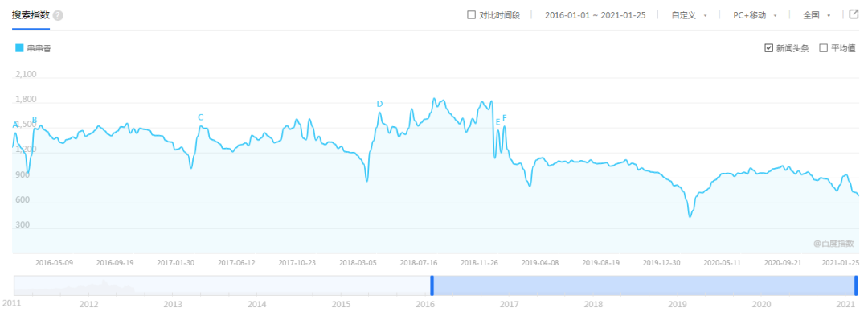Select news headline marker D
Viewport: 868px width, 320px height.
point(379,104)
